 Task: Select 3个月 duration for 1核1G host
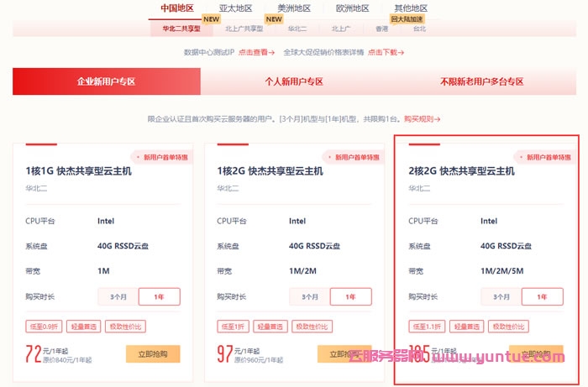pyautogui.click(x=118, y=296)
